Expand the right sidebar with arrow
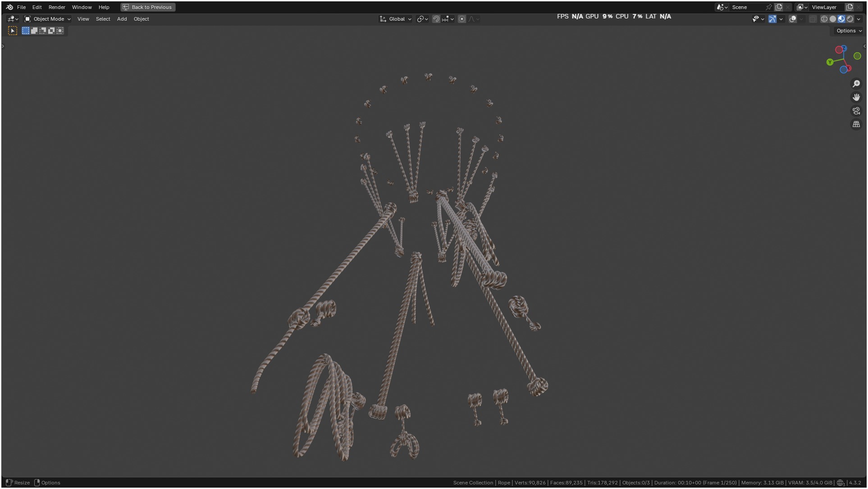 [x=864, y=46]
